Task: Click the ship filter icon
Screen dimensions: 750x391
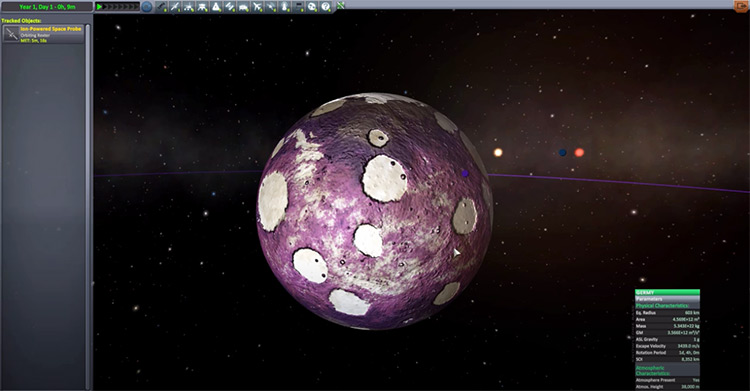Action: tap(216, 7)
